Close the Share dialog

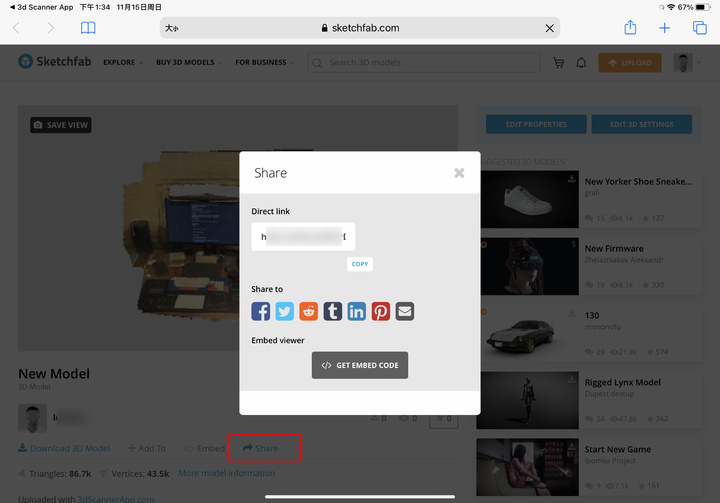(x=459, y=173)
